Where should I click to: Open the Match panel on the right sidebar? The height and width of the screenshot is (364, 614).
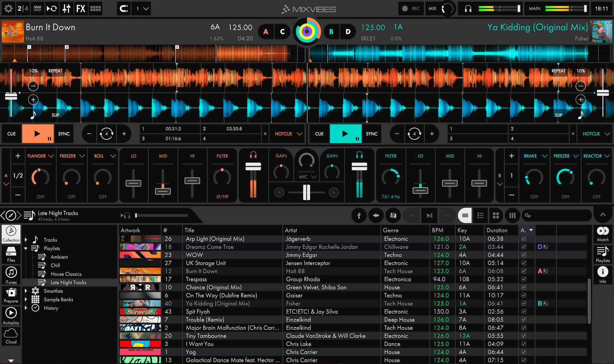(602, 234)
